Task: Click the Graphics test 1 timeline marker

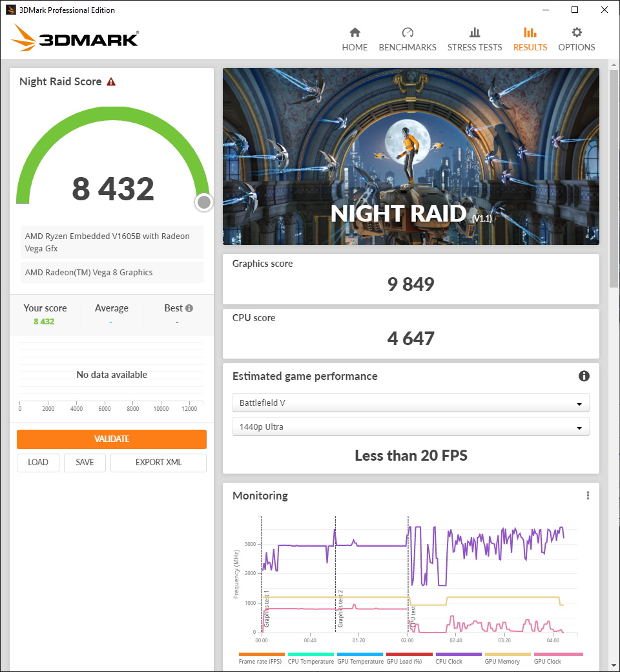Action: click(266, 609)
